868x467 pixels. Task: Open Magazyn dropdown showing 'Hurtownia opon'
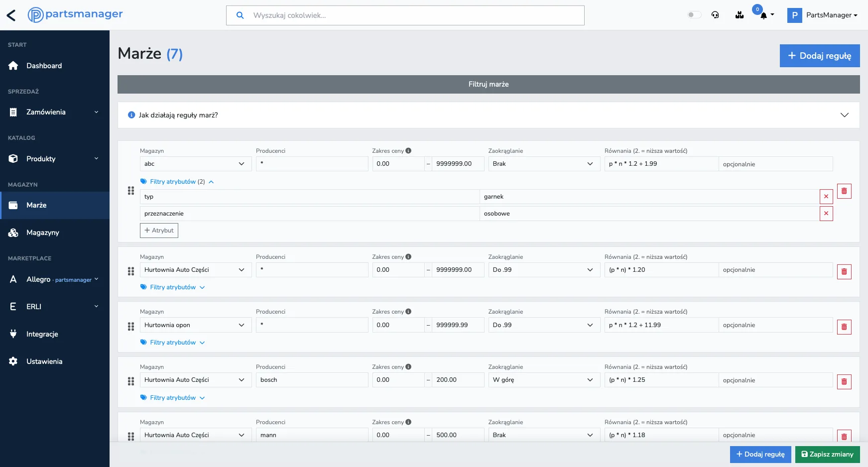click(196, 325)
